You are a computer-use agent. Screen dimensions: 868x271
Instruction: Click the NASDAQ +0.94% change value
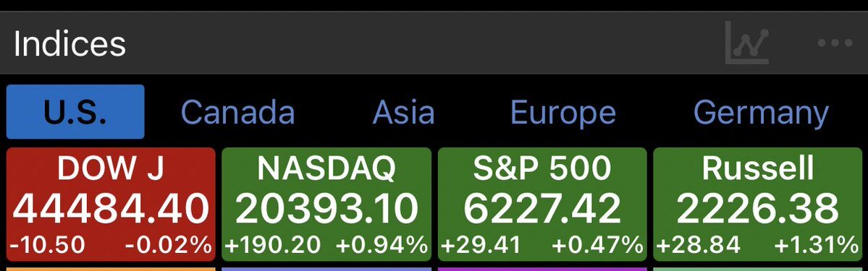point(382,244)
